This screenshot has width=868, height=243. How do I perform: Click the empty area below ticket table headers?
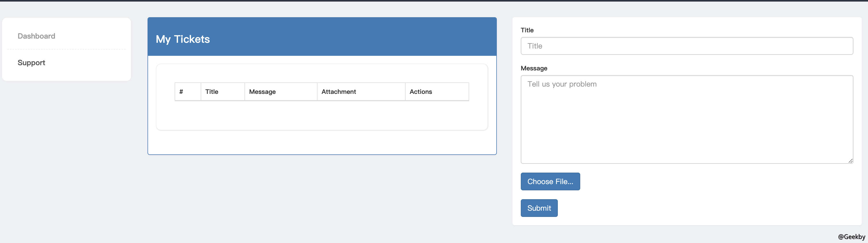322,115
